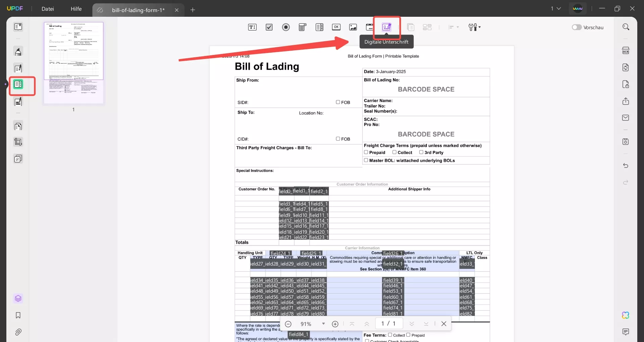Select the Radio Button form tool

click(x=286, y=27)
